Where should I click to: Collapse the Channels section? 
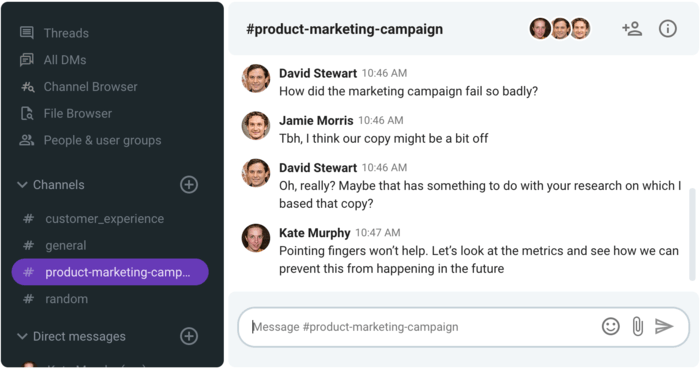point(22,184)
